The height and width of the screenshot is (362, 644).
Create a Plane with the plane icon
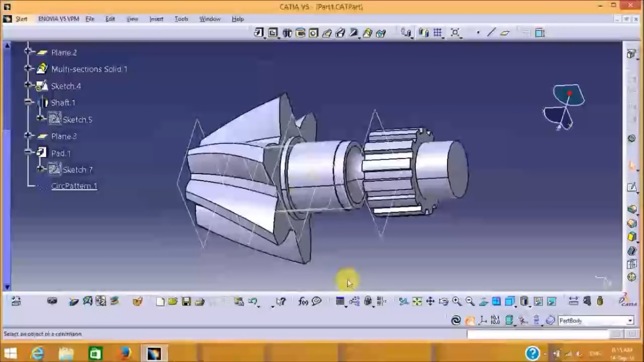point(505,33)
